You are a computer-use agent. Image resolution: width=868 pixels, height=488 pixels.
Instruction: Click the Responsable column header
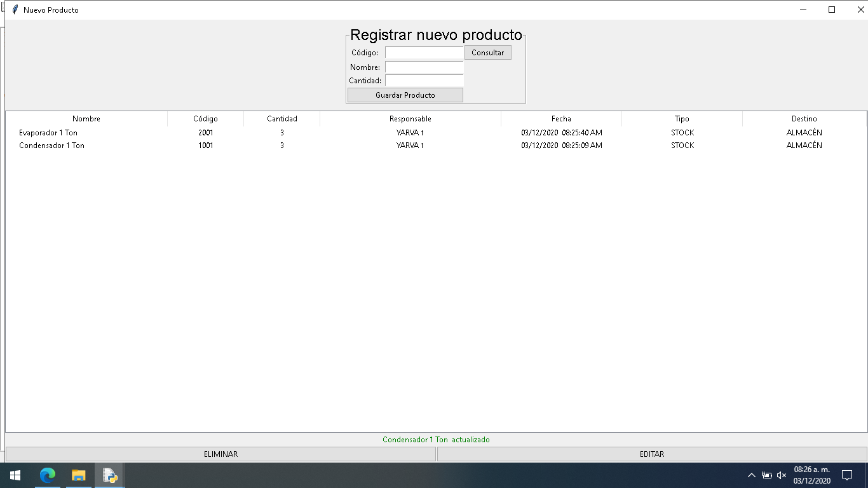coord(410,119)
